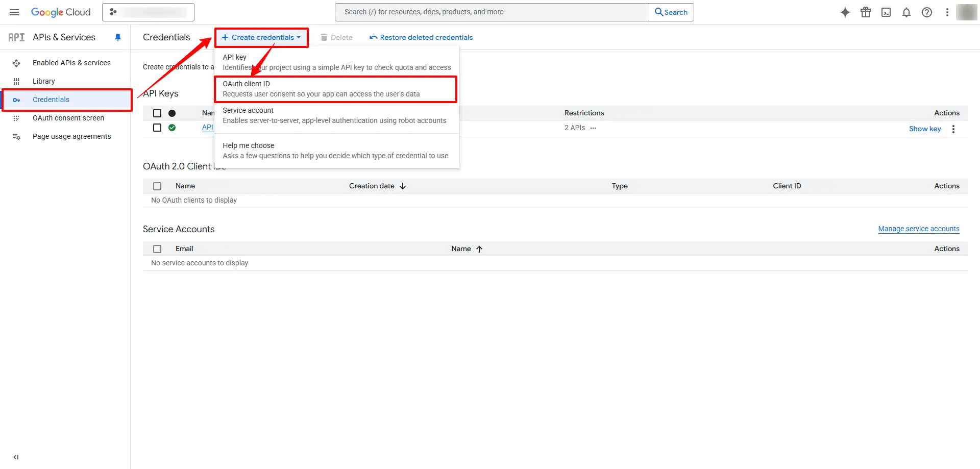Expand the 2 APIs restrictions ellipsis
This screenshot has width=980, height=469.
click(x=593, y=128)
